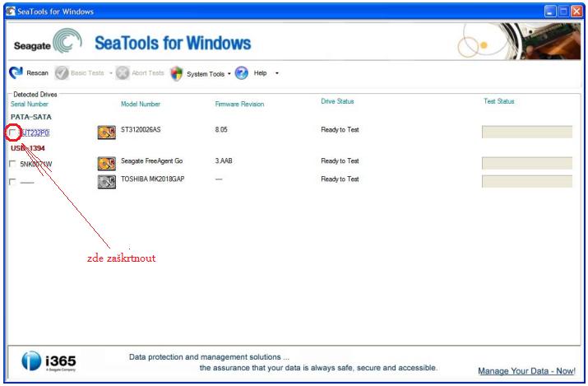This screenshot has height=386, width=588.
Task: Click the Abort Tests label
Action: coord(148,72)
